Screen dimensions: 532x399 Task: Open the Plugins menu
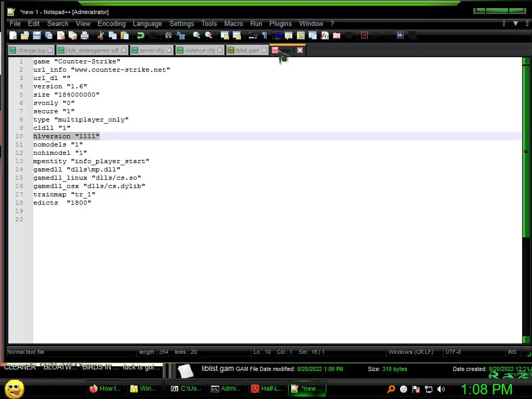pos(280,23)
